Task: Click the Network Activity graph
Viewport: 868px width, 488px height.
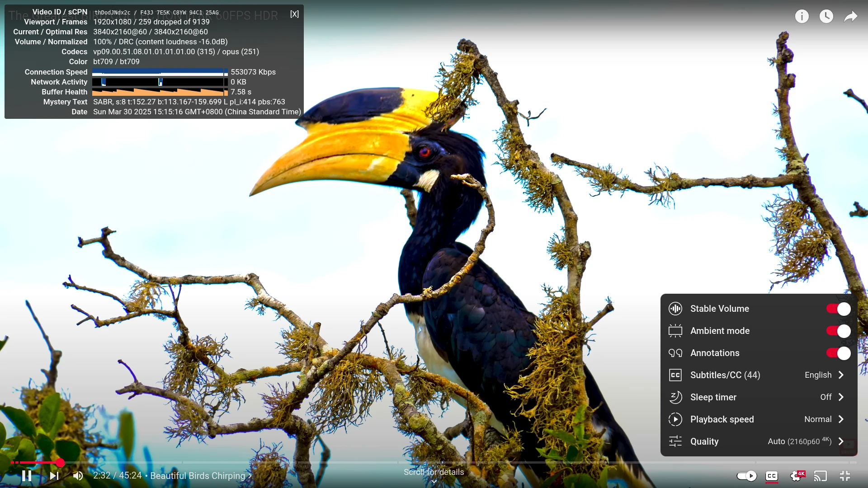Action: pos(160,82)
